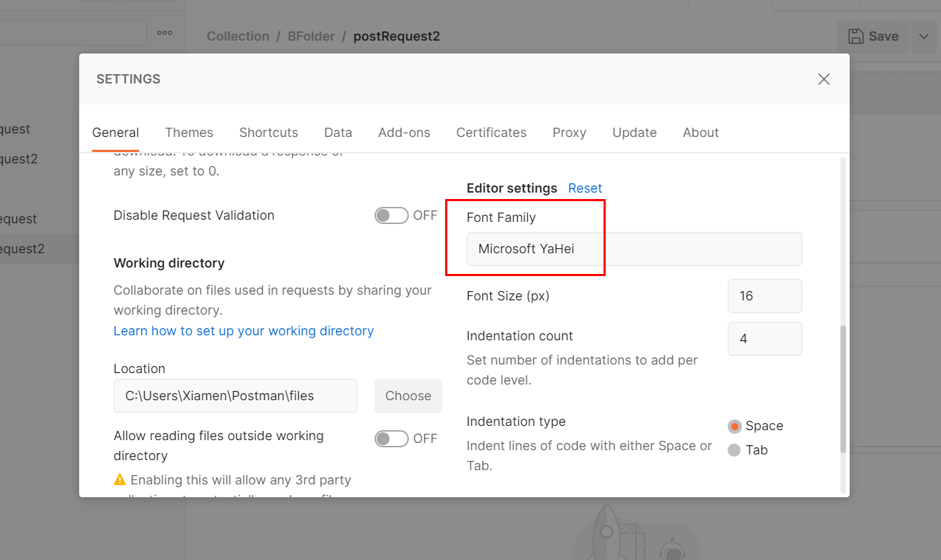Click the Reset link for Editor settings
Viewport: 941px width, 560px height.
point(585,188)
